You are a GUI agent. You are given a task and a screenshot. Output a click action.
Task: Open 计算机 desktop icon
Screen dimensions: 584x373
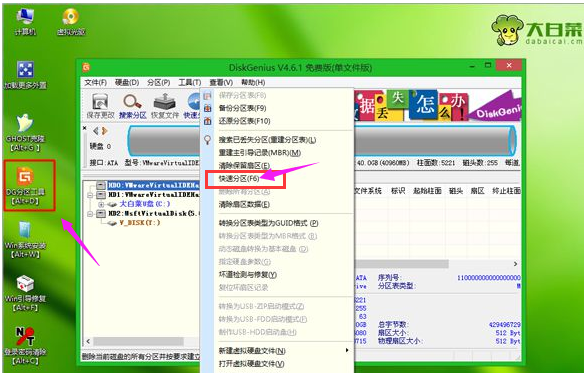pyautogui.click(x=25, y=22)
